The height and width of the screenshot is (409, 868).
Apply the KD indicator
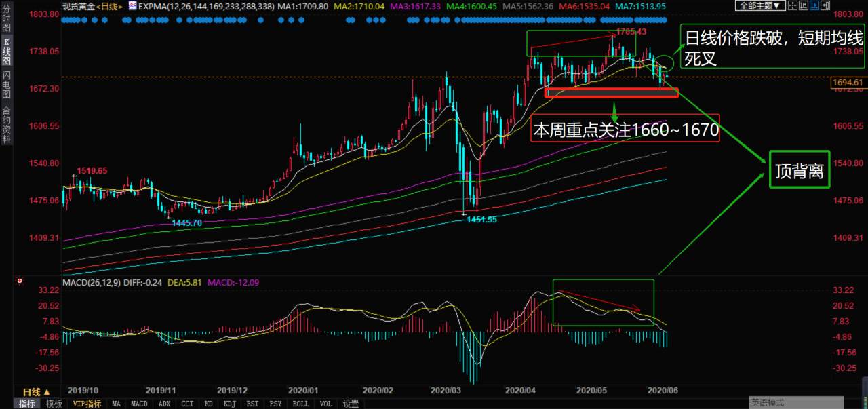click(208, 404)
